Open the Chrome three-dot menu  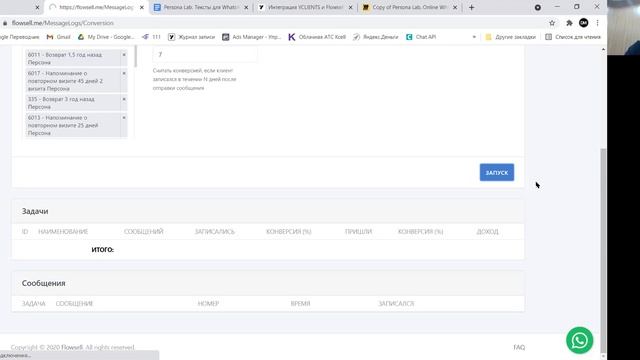point(598,23)
